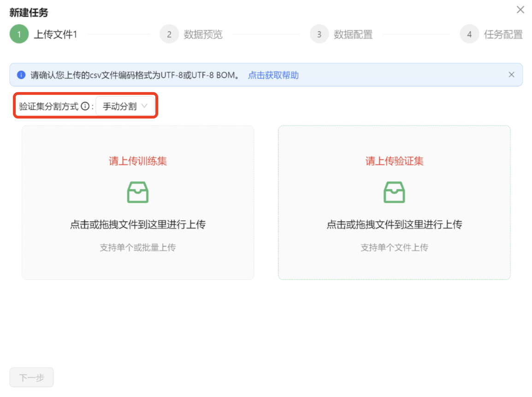The width and height of the screenshot is (532, 397).
Task: Go to the 任务配置 step label
Action: 503,35
